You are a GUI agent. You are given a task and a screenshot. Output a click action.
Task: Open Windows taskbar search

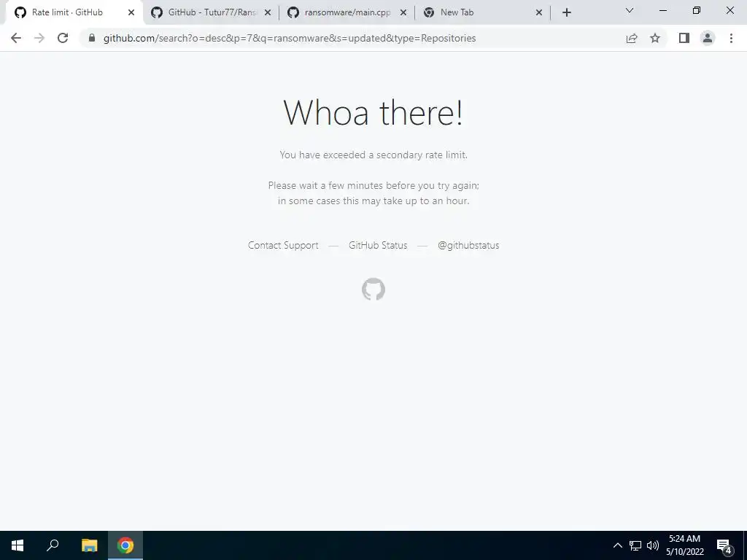coord(53,545)
